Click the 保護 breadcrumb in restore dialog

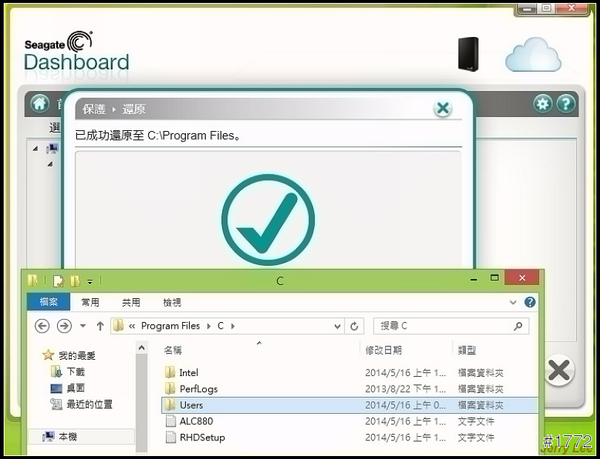pyautogui.click(x=94, y=109)
